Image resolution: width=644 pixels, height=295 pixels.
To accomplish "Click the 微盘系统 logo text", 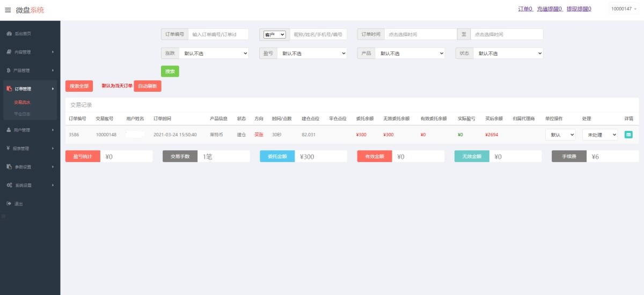I will click(x=30, y=10).
